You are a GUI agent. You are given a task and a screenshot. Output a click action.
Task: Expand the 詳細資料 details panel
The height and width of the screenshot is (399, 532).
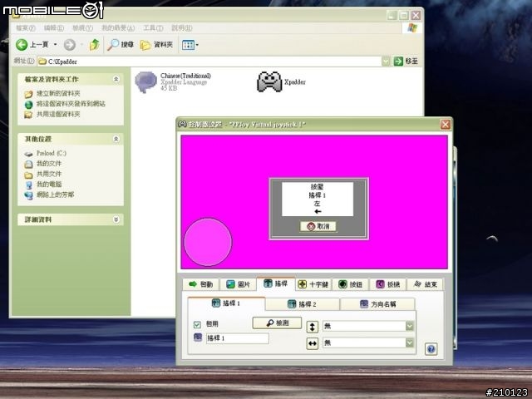tap(116, 219)
